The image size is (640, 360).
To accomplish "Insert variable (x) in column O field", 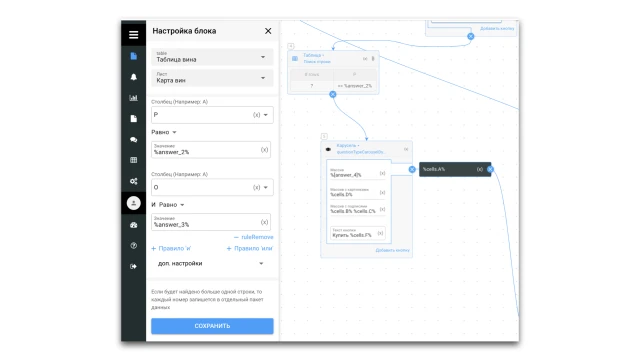I will [256, 187].
